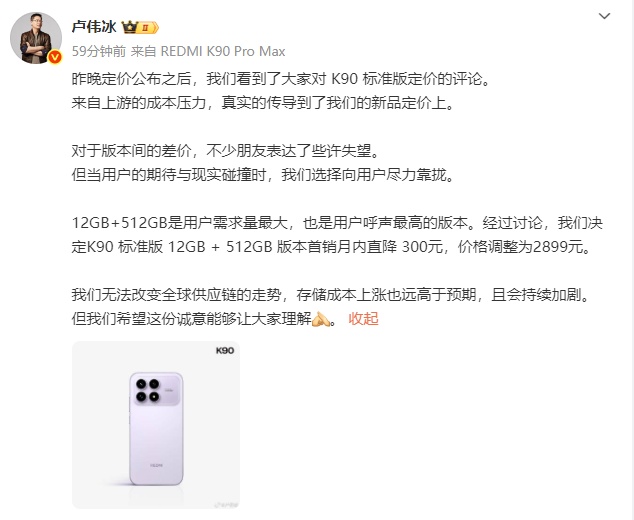
Task: Open 卢伟冰's profile avatar
Action: 36,38
